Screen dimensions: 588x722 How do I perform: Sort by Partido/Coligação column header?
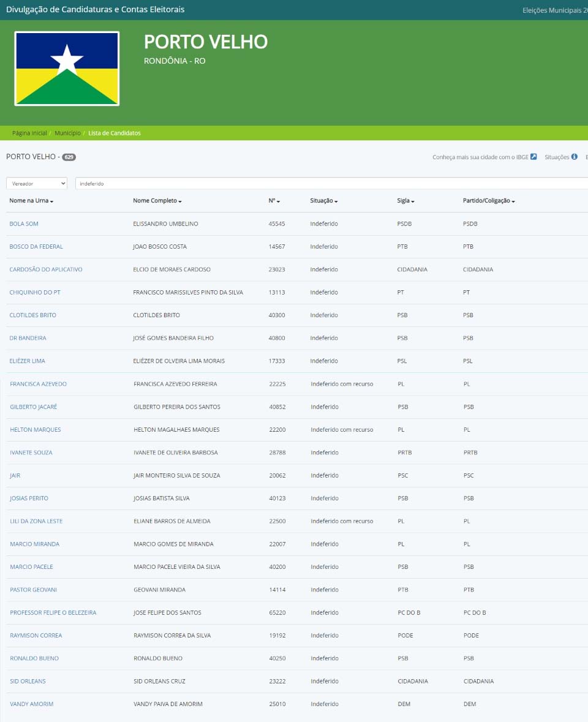click(489, 201)
